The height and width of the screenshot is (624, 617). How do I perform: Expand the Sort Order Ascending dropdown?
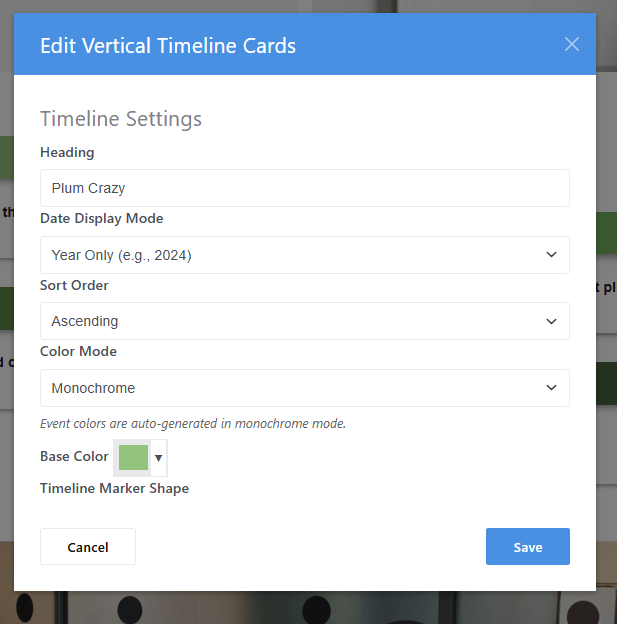pos(304,321)
